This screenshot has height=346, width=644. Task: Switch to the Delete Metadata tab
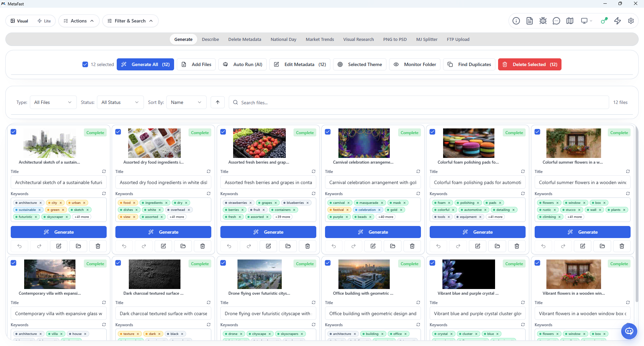click(x=245, y=39)
